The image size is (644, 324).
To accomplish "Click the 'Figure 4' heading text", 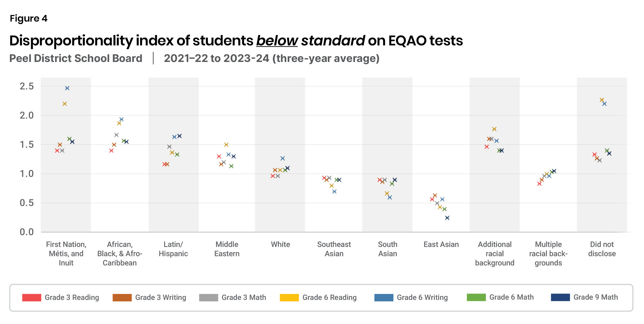I will point(29,18).
